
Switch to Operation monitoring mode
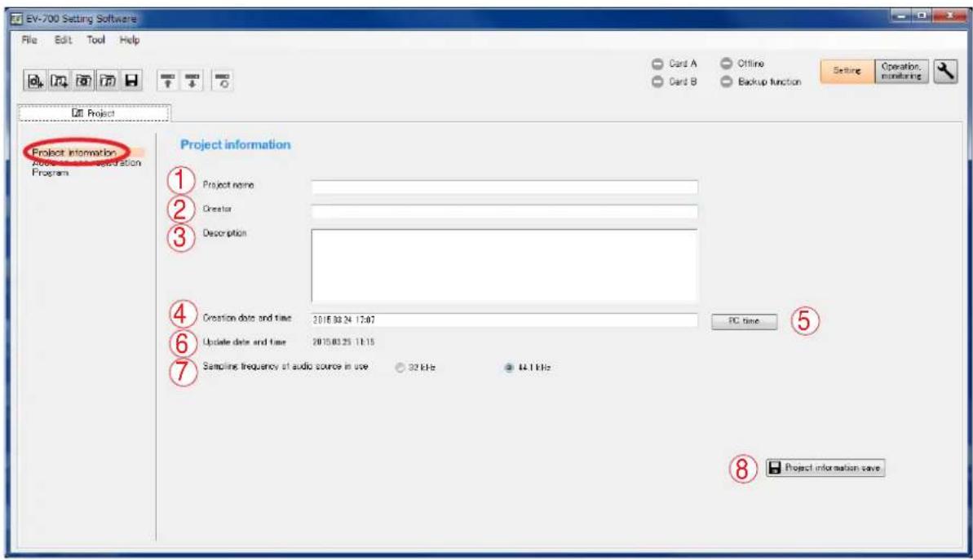coord(901,71)
